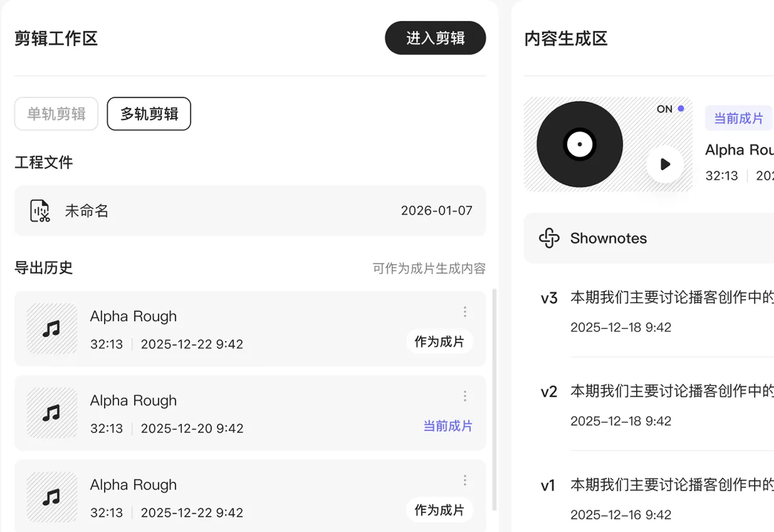Click the export history scrollbar
The height and width of the screenshot is (532, 774).
[x=495, y=399]
